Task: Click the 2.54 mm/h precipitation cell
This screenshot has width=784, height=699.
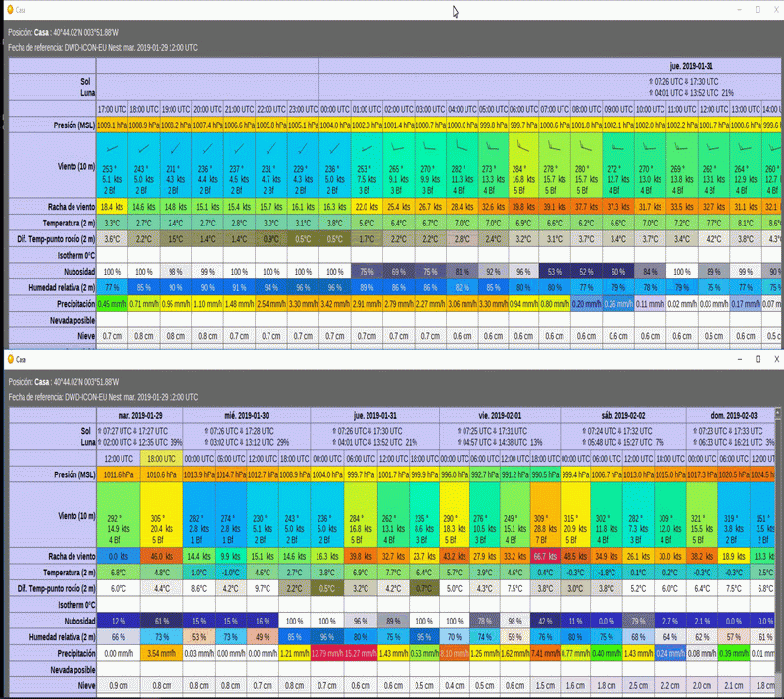Action: [271, 304]
